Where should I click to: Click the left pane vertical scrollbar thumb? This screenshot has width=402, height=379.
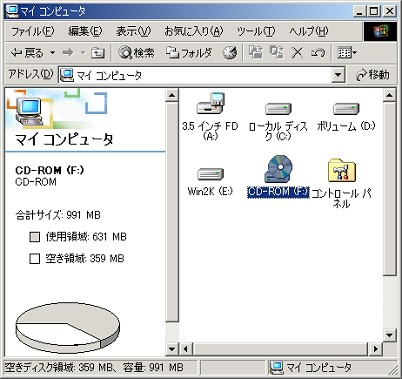[x=172, y=212]
